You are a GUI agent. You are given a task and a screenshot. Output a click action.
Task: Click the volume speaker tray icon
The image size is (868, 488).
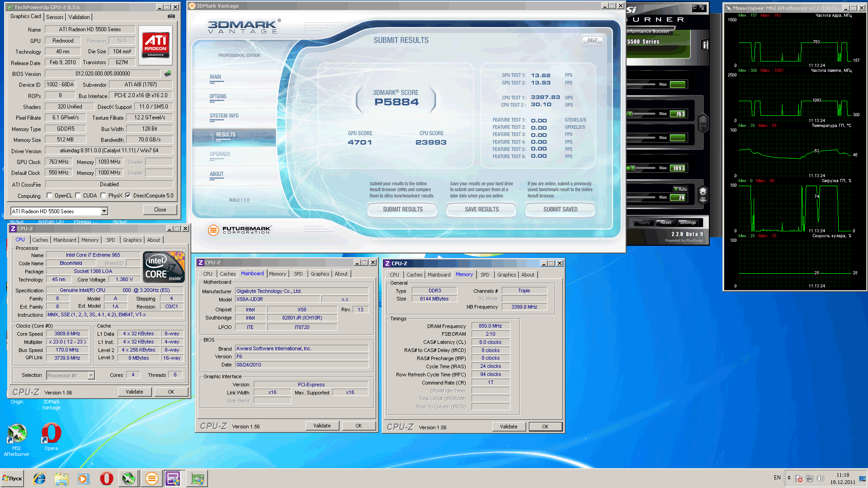[821, 479]
